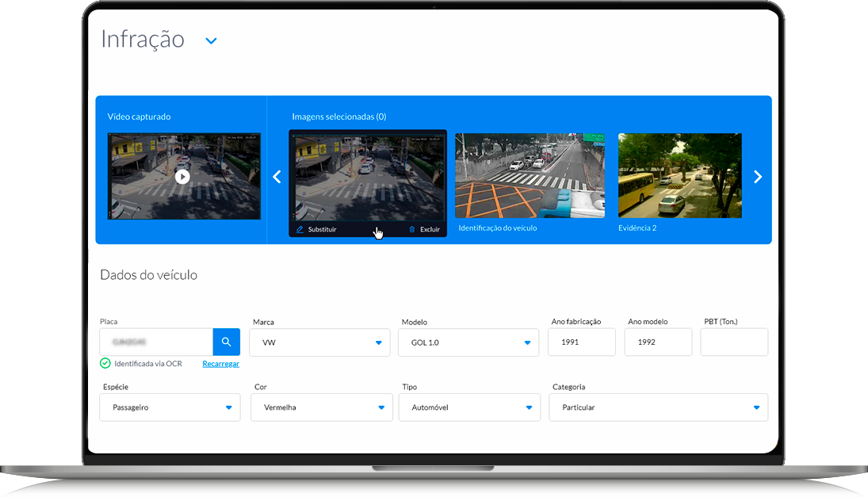Click the green OCR check icon
Screen dimensions: 868x497
(105, 363)
